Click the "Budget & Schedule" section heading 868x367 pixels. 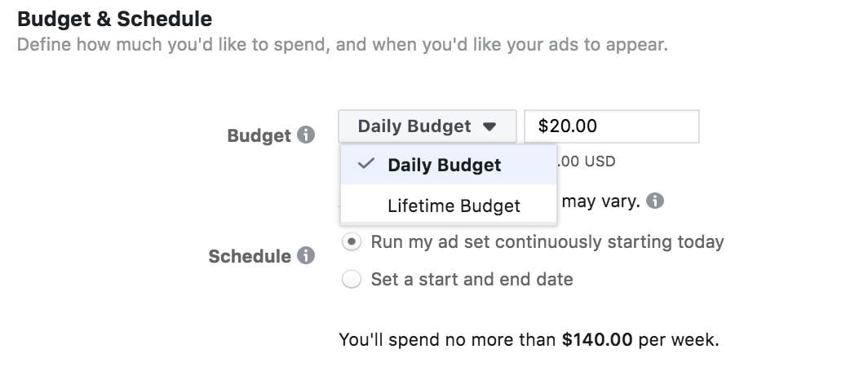click(x=114, y=18)
